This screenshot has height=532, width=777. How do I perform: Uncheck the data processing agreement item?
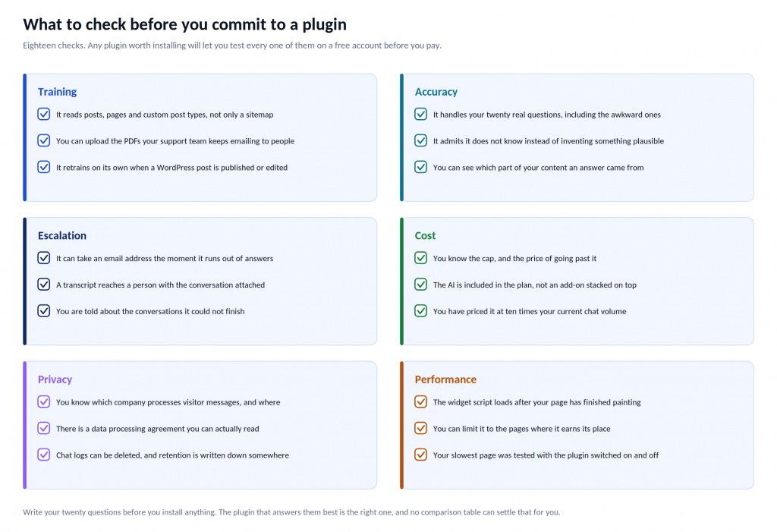(x=43, y=428)
